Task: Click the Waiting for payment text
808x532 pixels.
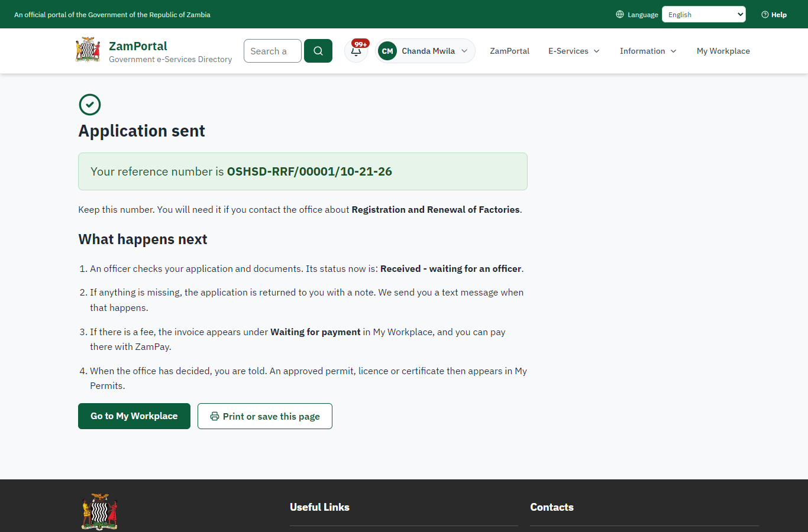Action: coord(315,332)
